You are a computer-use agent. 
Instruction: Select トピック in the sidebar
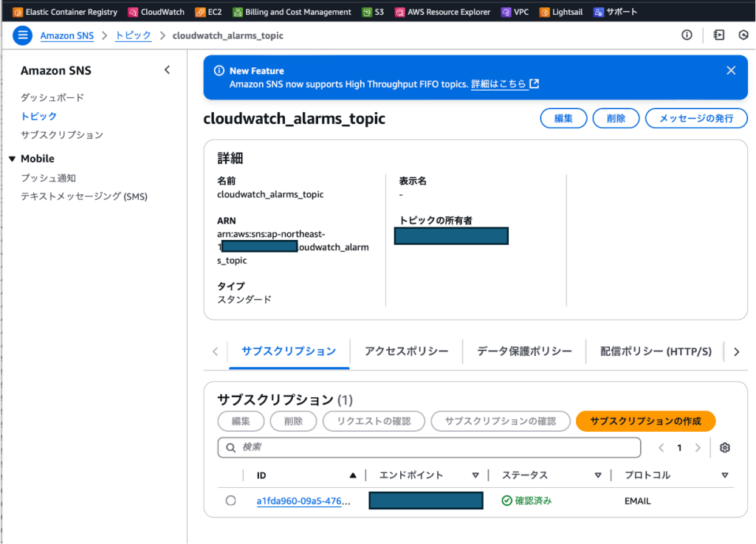tap(38, 116)
